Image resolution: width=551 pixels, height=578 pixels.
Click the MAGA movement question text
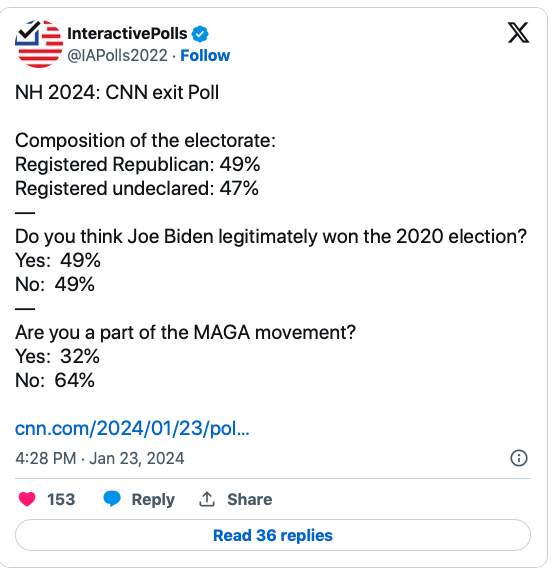click(185, 332)
